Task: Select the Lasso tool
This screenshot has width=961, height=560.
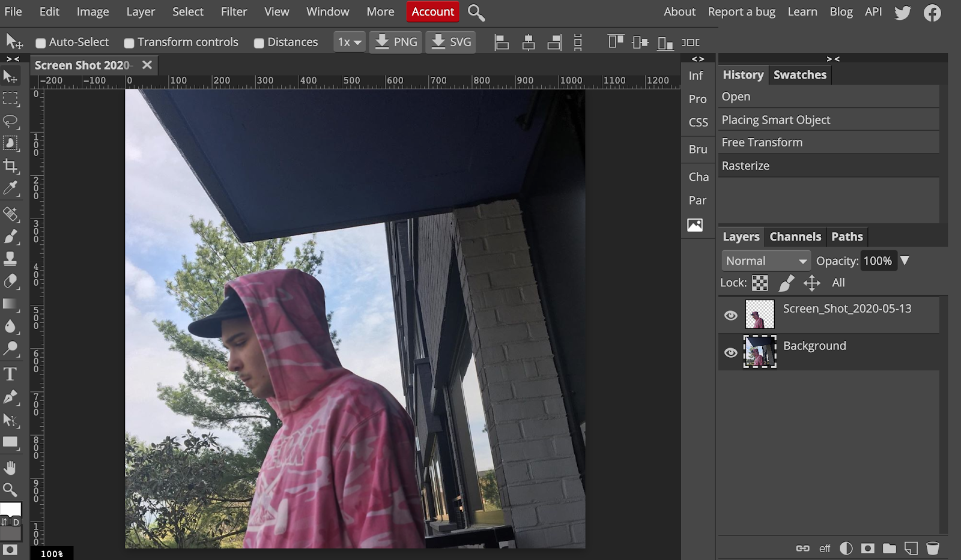Action: click(x=10, y=121)
